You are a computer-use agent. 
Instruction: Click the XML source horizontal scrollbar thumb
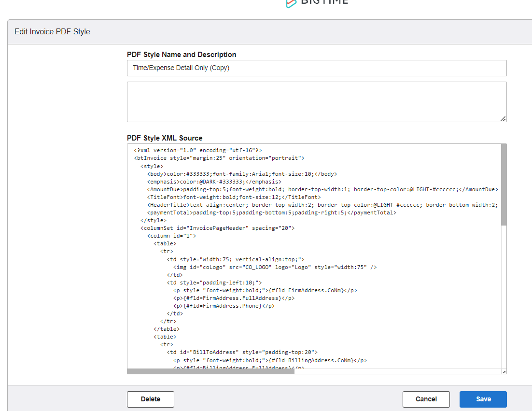click(x=210, y=371)
